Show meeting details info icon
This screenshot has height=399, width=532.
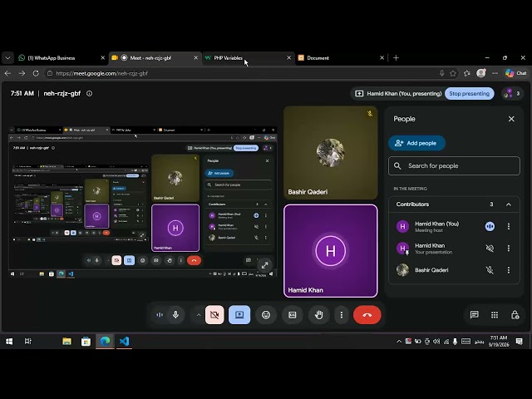coord(89,93)
